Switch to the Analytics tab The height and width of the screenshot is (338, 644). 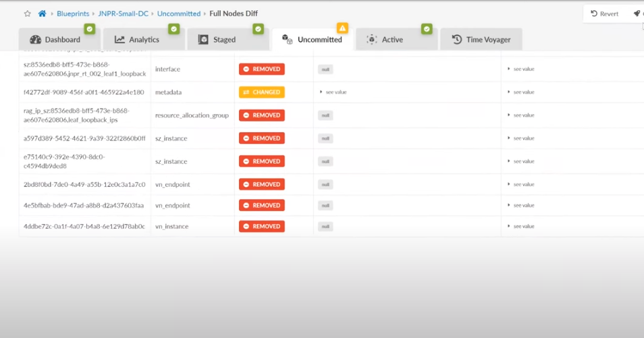144,39
